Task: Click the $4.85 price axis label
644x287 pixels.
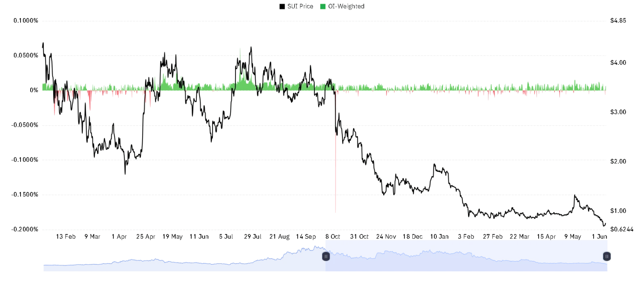Action: 618,21
